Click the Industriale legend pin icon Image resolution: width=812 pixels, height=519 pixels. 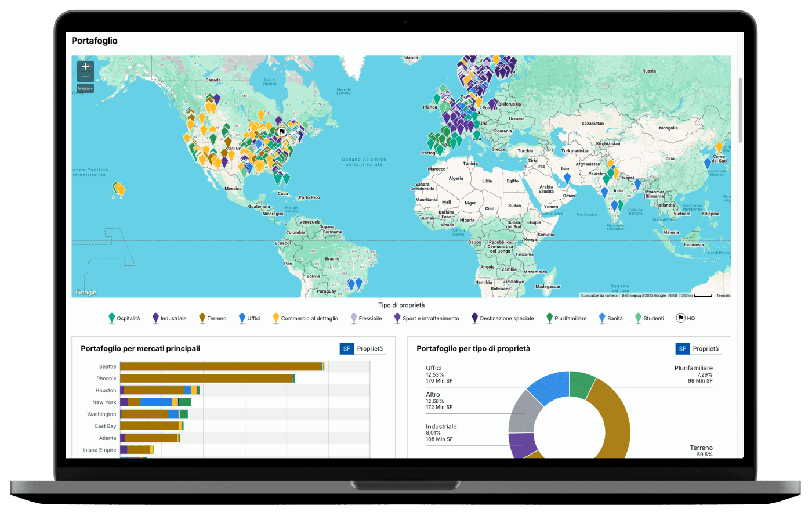coord(155,318)
